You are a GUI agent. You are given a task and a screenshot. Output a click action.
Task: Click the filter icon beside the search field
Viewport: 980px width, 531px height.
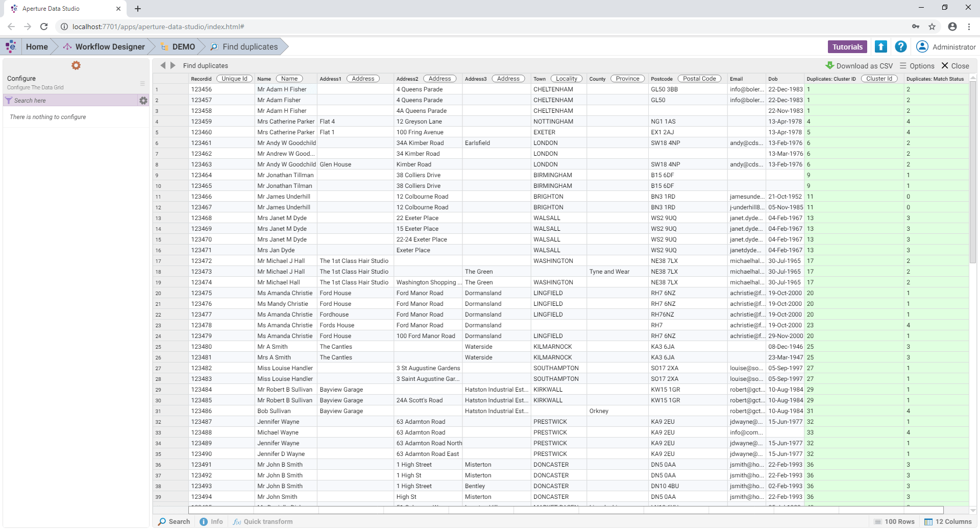(x=9, y=100)
